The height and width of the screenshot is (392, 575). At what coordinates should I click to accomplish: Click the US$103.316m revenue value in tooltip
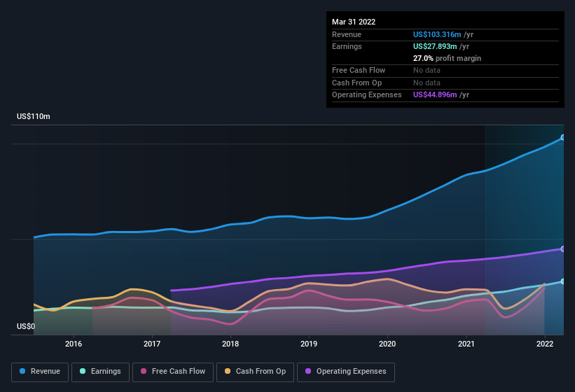[x=437, y=34]
